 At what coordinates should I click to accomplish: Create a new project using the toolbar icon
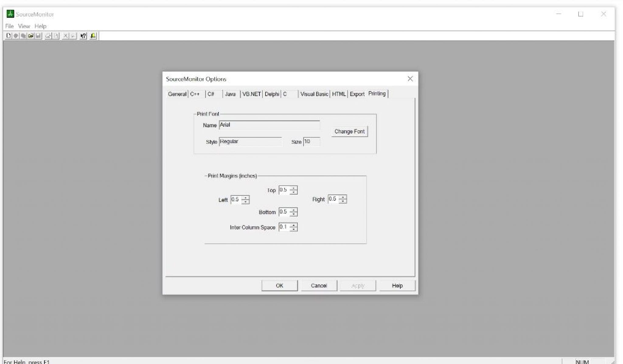click(x=8, y=36)
